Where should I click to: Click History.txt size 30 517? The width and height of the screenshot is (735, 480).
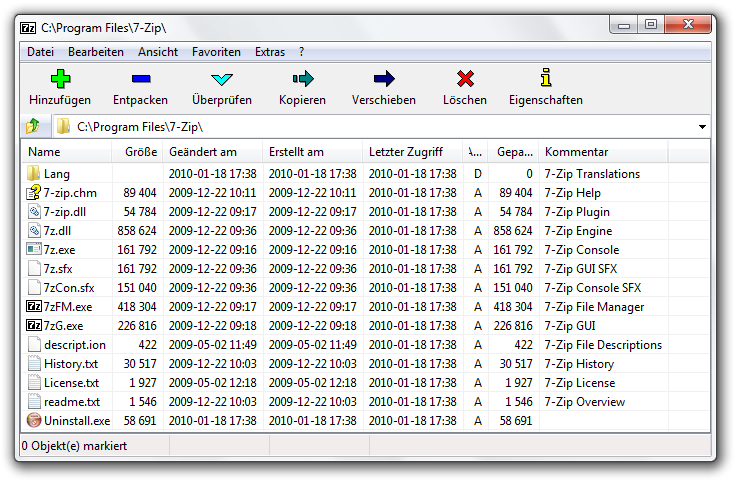click(140, 364)
